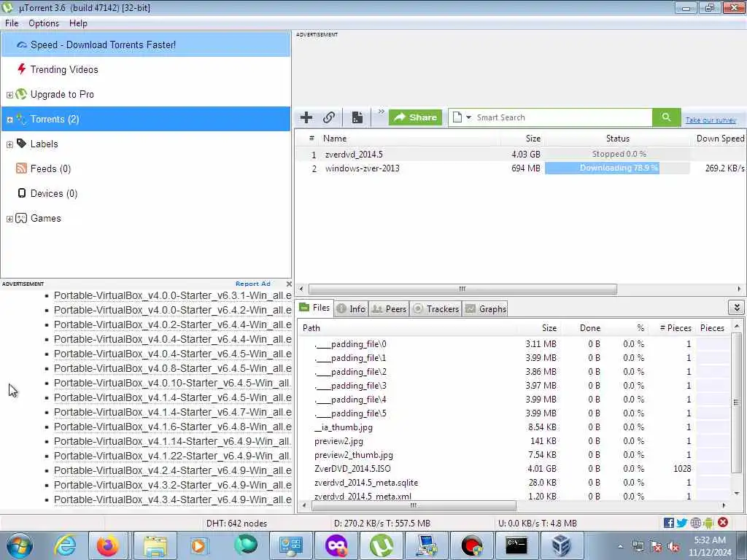Image resolution: width=747 pixels, height=560 pixels.
Task: Select the ZverDVD_2014.5.ISO file row
Action: (x=514, y=469)
